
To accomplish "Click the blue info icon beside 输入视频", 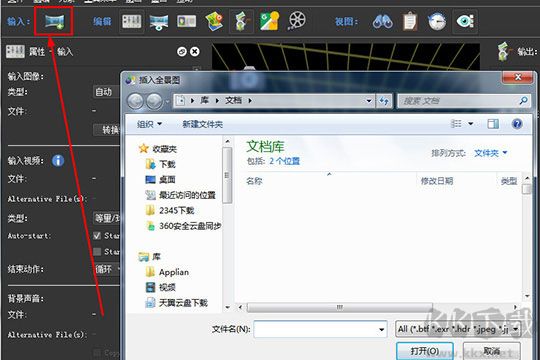I will 58,161.
